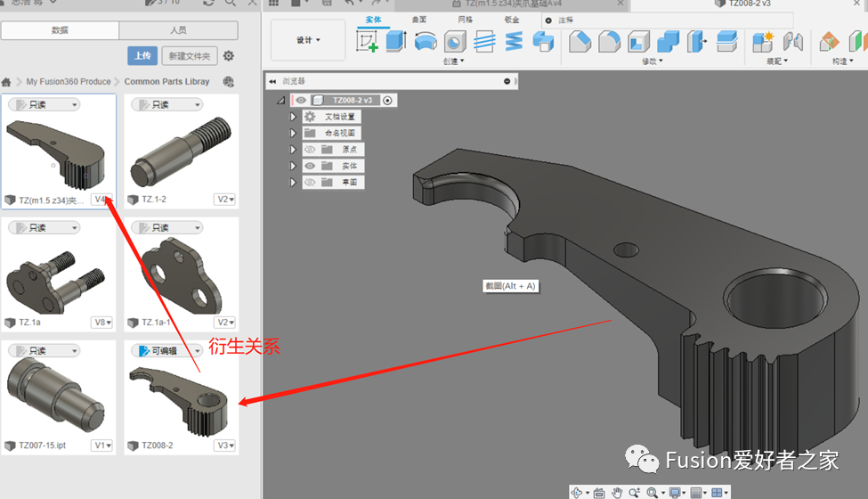Screen dimensions: 868x499
Task: Select the Extrude tool in toolbar
Action: pyautogui.click(x=396, y=41)
